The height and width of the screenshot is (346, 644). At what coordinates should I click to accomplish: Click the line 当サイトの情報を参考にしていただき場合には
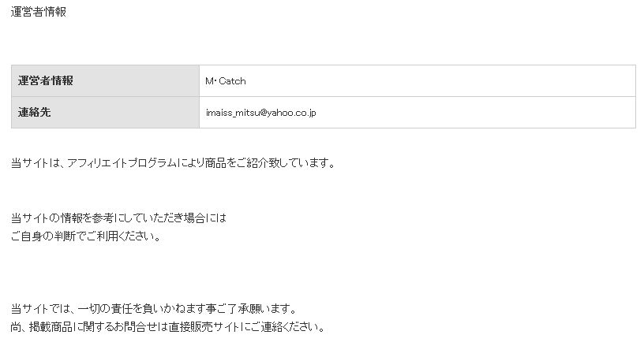[118, 218]
